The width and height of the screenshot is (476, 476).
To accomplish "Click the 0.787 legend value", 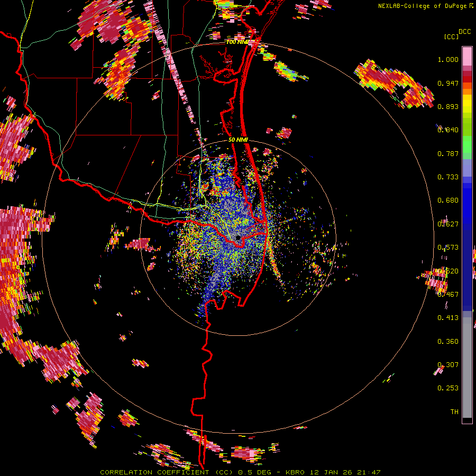I will click(x=448, y=153).
